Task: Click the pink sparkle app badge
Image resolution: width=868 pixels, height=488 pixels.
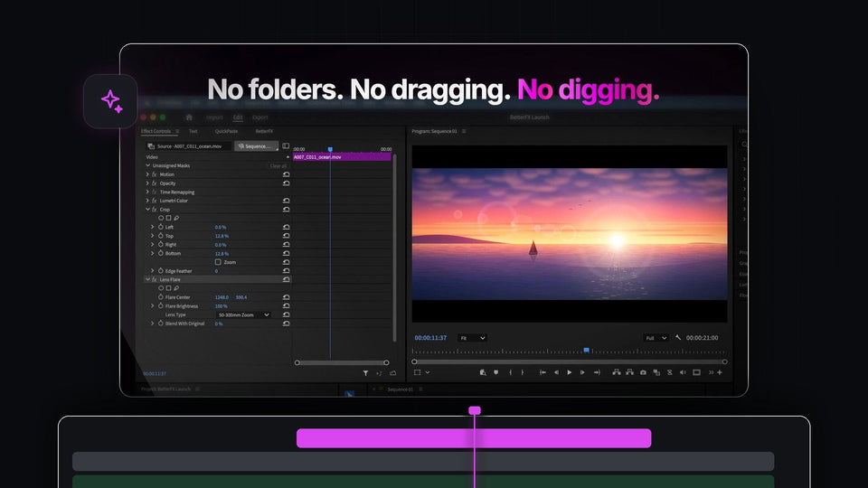Action: pos(110,101)
